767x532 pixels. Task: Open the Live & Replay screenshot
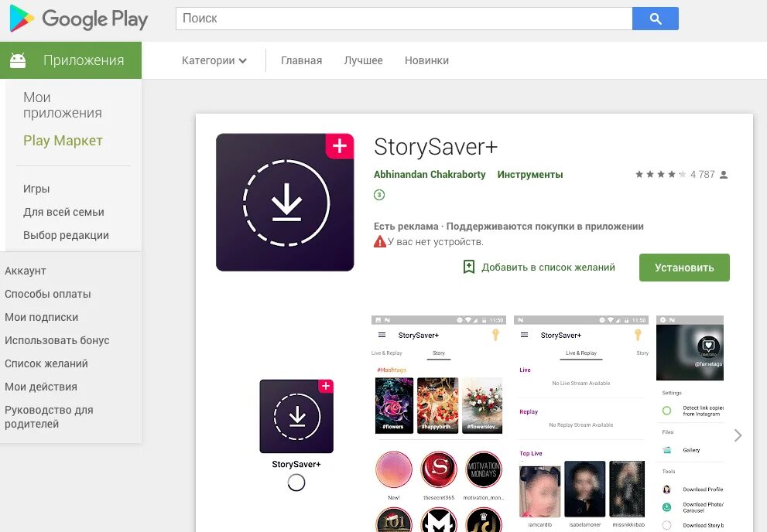click(x=581, y=424)
